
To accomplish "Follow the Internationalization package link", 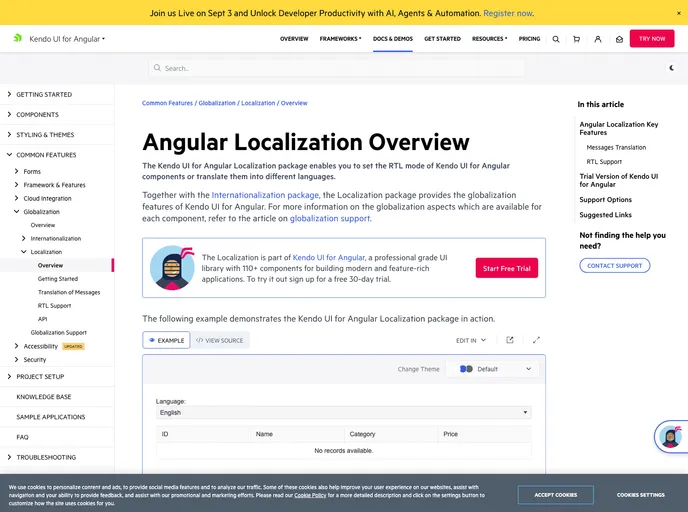I will (265, 195).
